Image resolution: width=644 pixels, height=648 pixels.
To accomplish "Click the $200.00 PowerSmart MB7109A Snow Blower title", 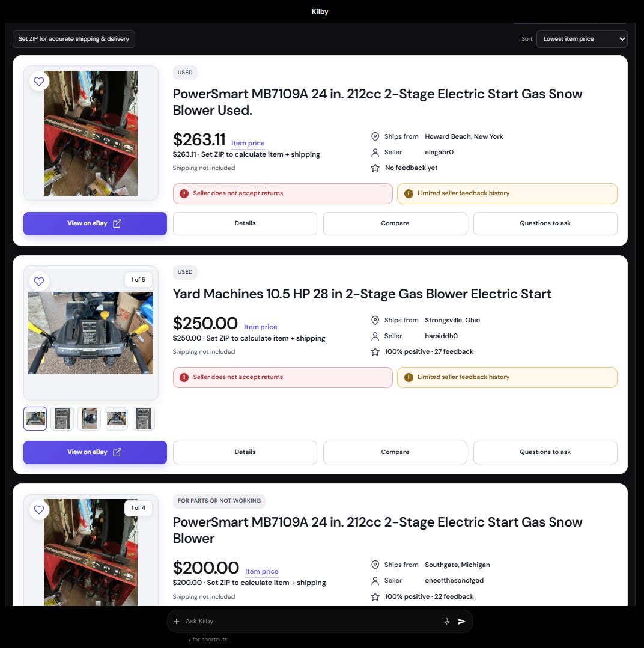I will point(377,530).
